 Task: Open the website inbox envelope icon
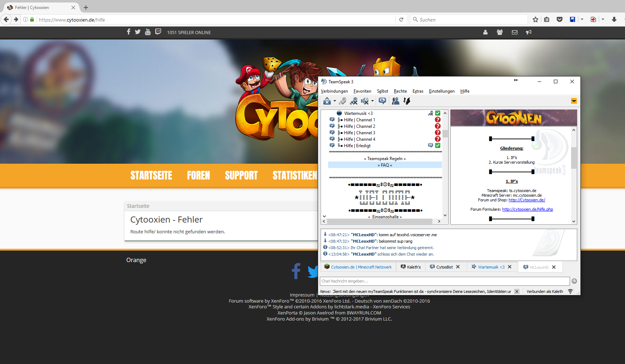(515, 32)
